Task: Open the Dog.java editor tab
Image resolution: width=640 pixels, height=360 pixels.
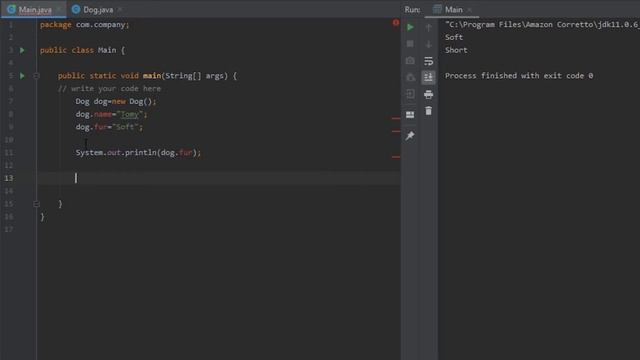Action: point(98,9)
